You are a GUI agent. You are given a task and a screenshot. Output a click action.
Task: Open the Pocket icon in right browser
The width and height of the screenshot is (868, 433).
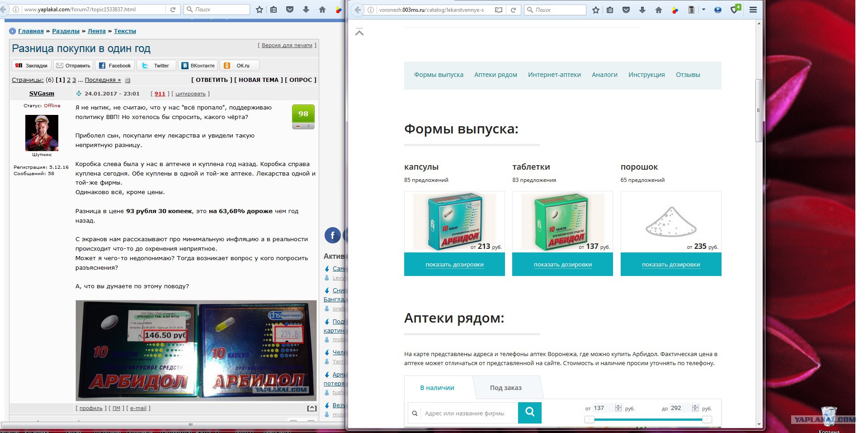[x=626, y=10]
